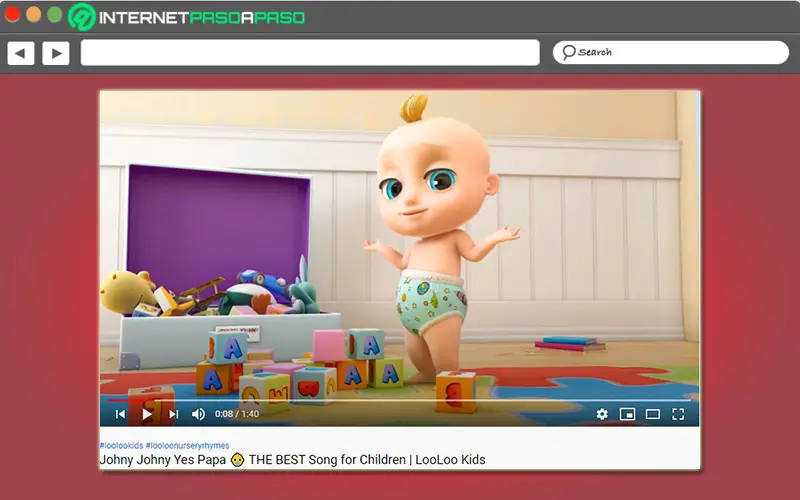Click the InternetPasoAPaso logo

pyautogui.click(x=187, y=17)
